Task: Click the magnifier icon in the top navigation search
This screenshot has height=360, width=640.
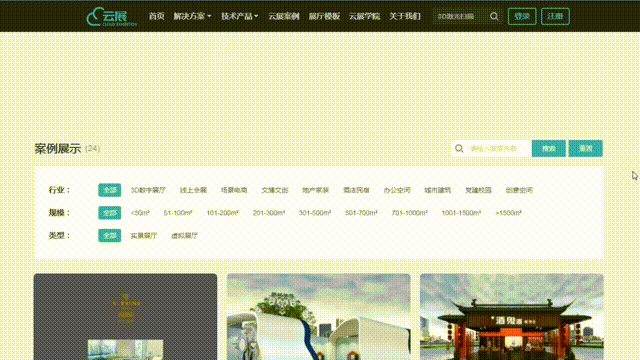Action: [x=494, y=16]
